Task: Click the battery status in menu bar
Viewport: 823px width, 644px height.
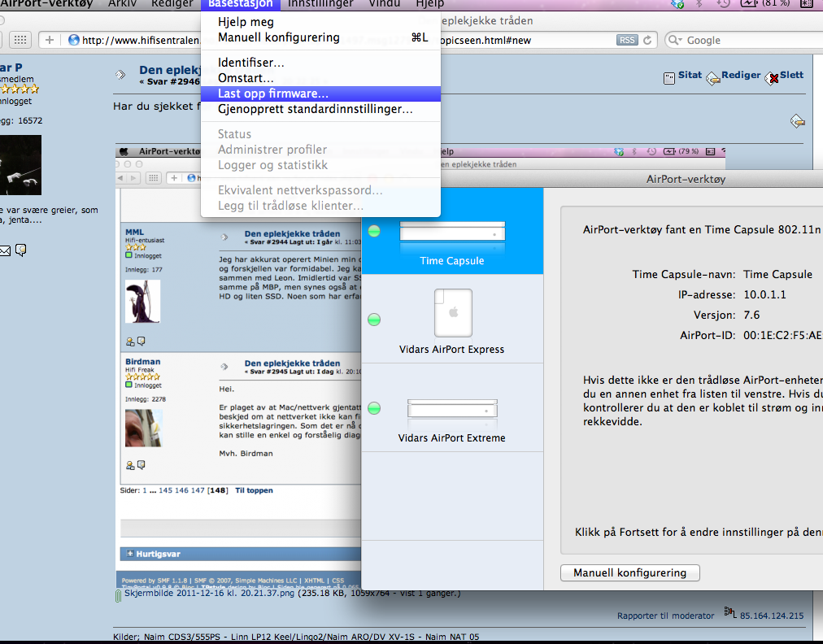Action: (765, 4)
